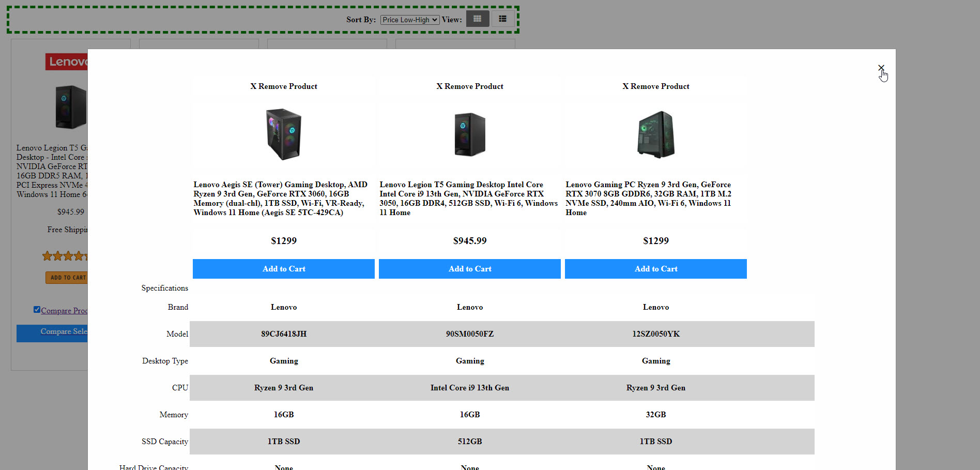
Task: Remove the Lenovo Aegis SE product
Action: coord(284,86)
